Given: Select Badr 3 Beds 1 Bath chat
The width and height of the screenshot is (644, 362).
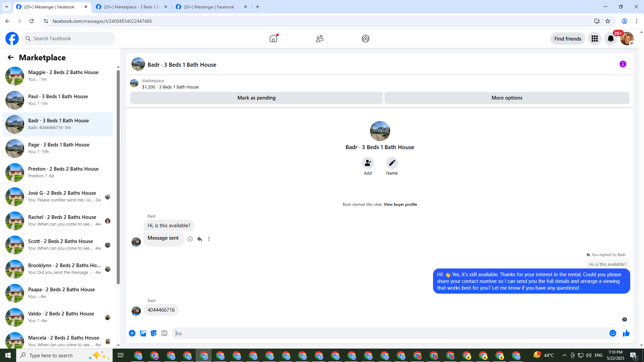Looking at the screenshot, I should (x=58, y=124).
